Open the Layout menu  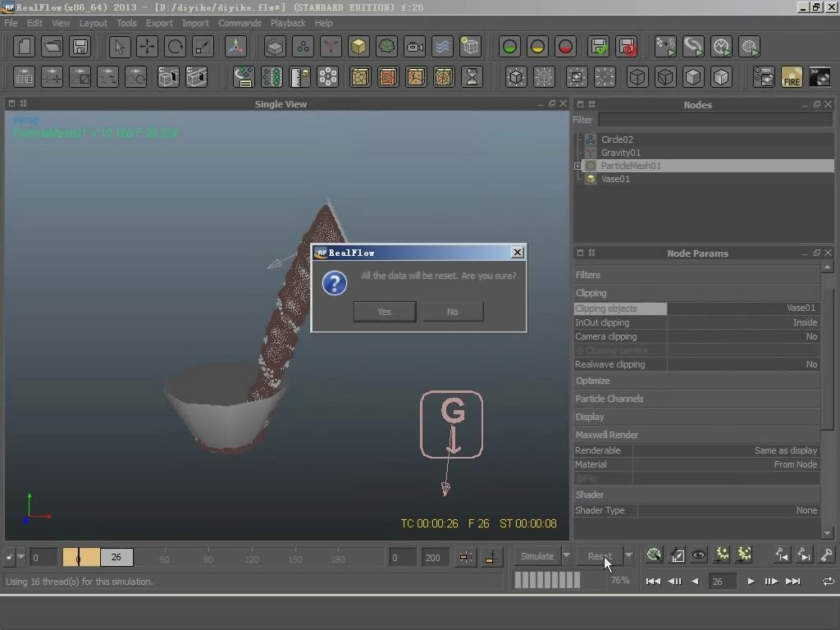coord(94,23)
